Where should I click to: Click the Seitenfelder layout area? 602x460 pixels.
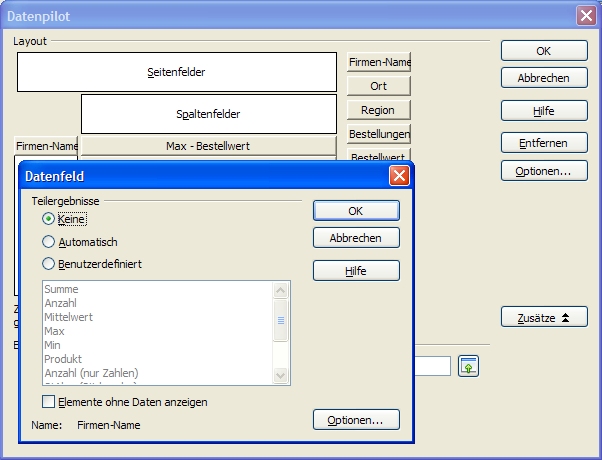(177, 72)
